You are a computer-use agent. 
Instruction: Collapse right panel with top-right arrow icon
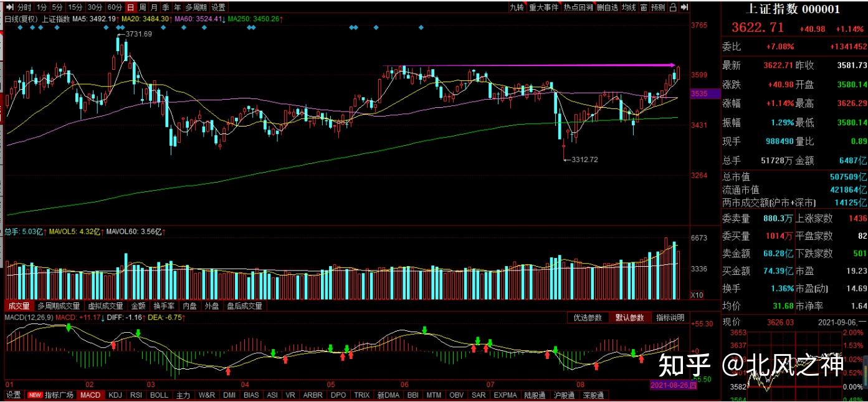tap(684, 7)
